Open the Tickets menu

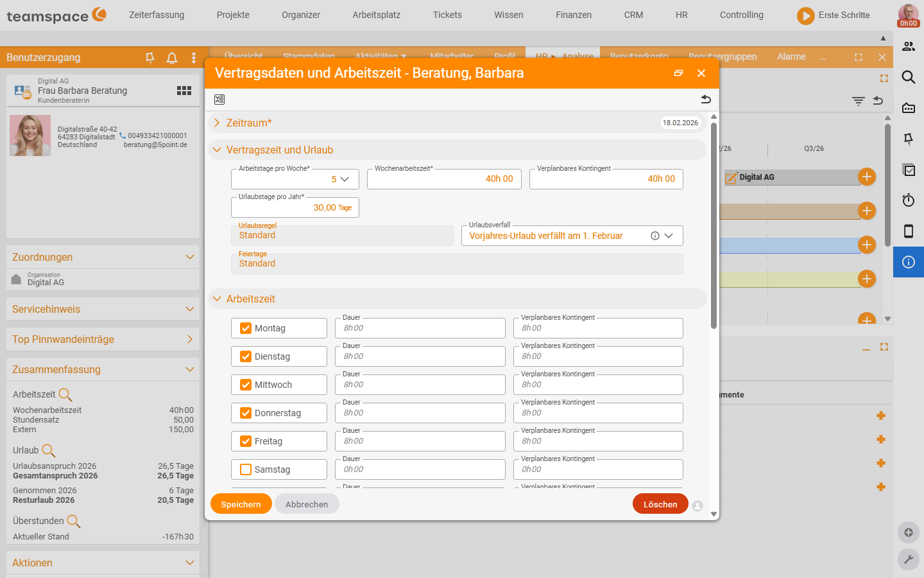click(x=447, y=15)
